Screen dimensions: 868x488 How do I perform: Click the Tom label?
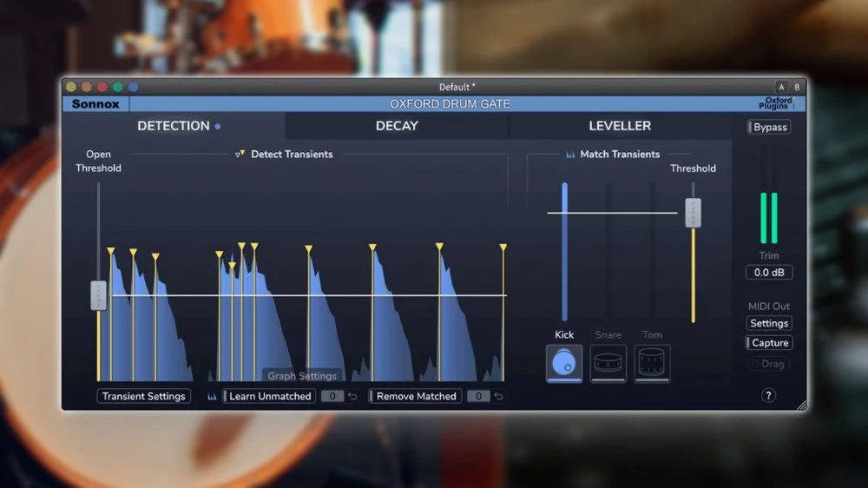652,334
